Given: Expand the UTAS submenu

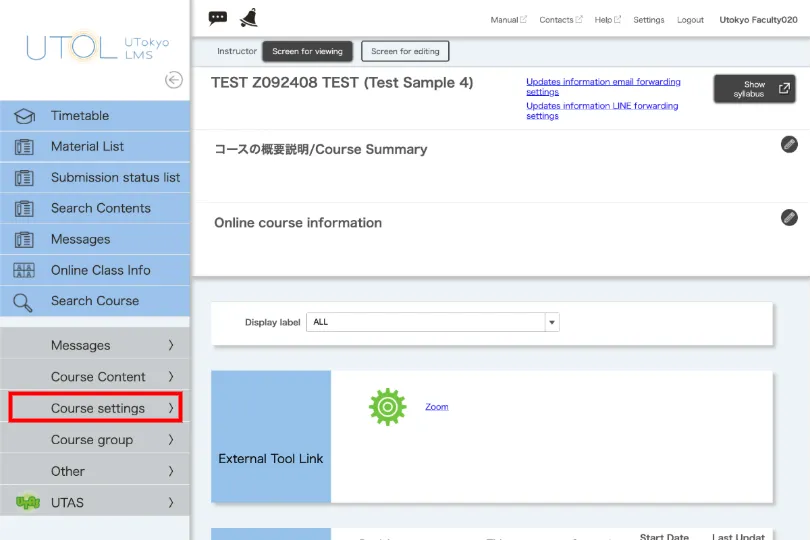Looking at the screenshot, I should [95, 502].
